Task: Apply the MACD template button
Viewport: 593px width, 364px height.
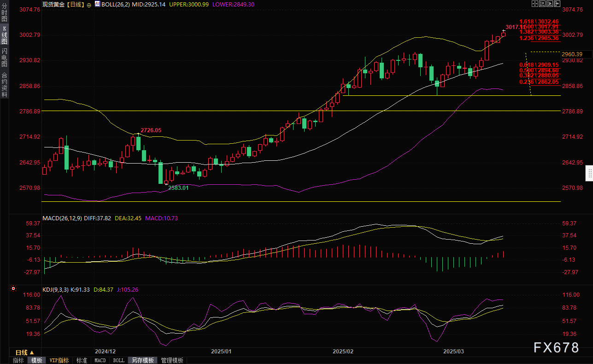Action: coord(100,360)
